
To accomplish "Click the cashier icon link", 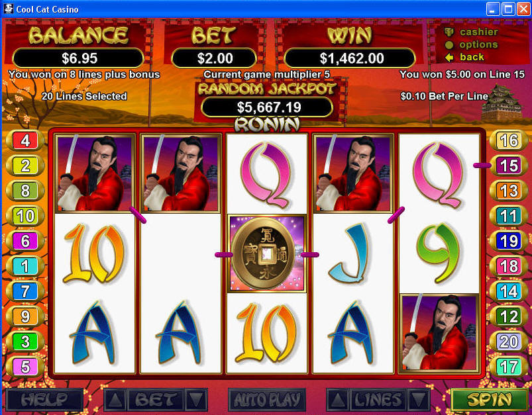I will click(x=471, y=32).
